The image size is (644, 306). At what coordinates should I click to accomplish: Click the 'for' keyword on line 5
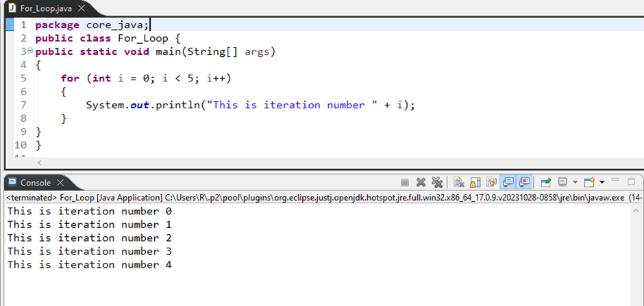[x=71, y=78]
